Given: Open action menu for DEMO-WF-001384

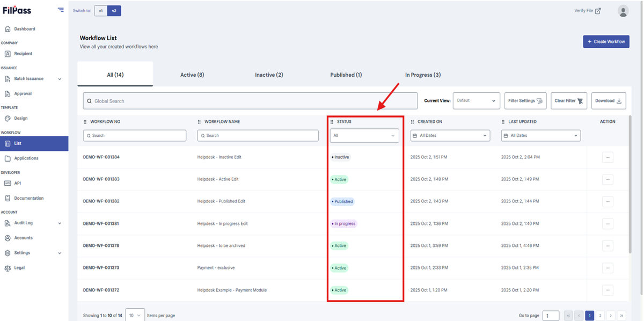Looking at the screenshot, I should click(x=608, y=157).
